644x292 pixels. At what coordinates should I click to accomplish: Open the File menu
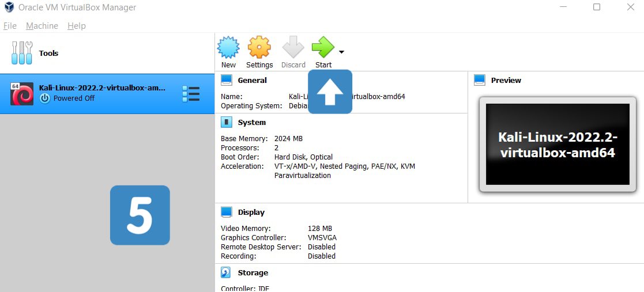coord(10,26)
